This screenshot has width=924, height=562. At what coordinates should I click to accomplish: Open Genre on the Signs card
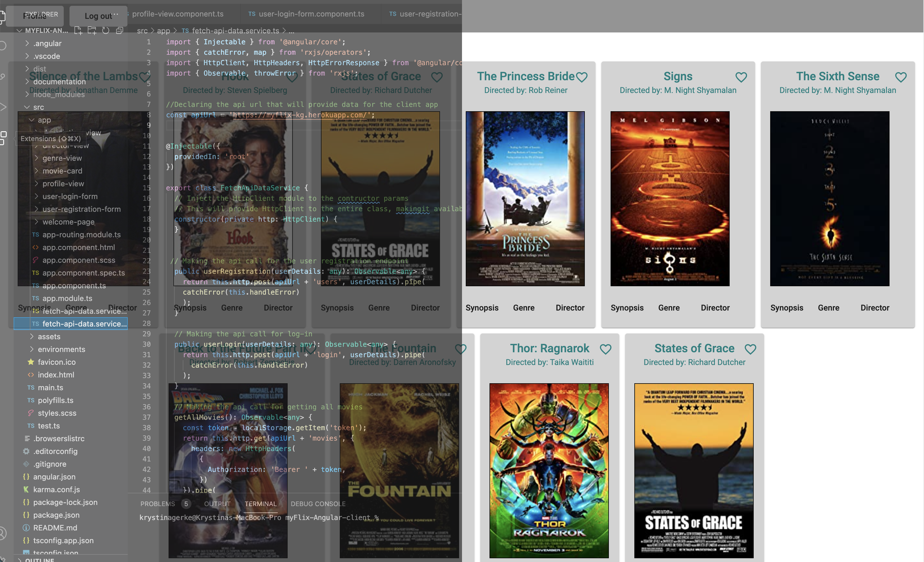pyautogui.click(x=669, y=308)
